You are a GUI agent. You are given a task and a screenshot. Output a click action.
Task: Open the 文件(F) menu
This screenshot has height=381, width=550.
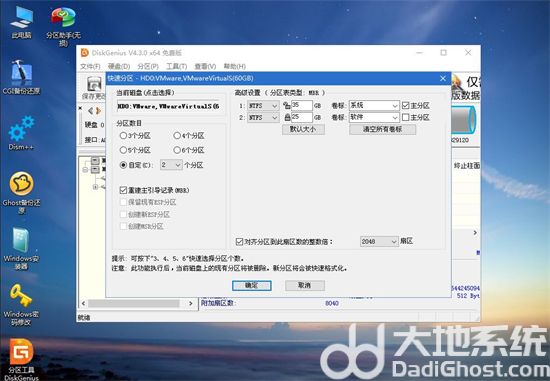point(90,66)
